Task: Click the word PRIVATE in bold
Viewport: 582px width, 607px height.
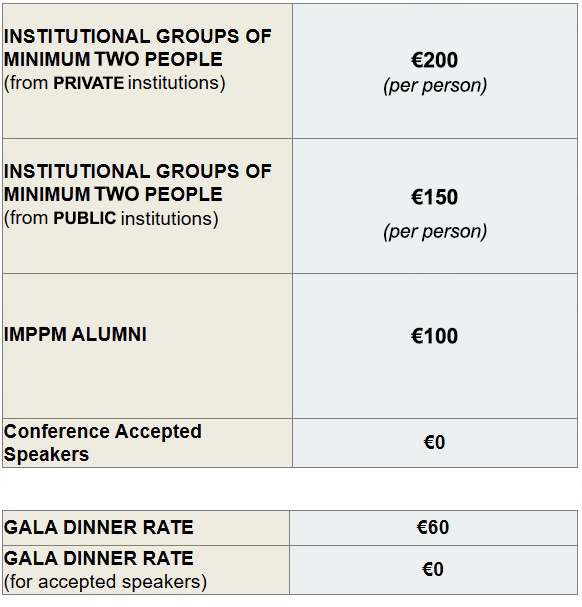Action: tap(89, 83)
